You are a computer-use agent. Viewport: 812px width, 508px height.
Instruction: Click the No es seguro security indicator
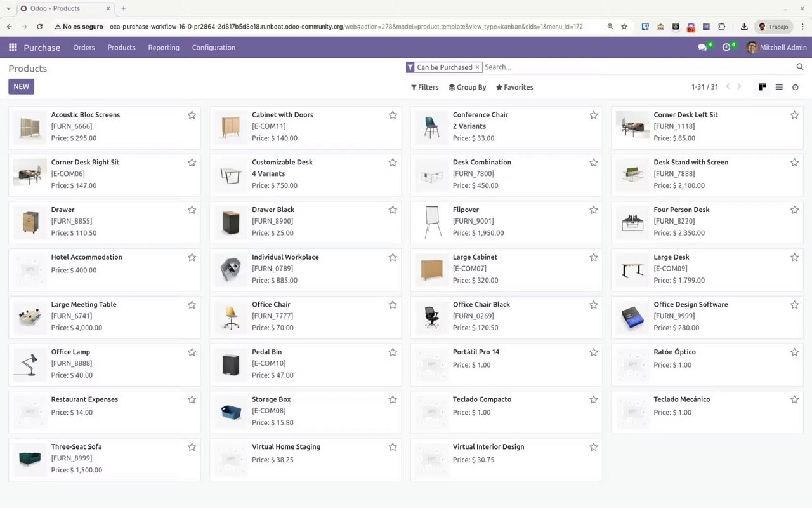[x=79, y=27]
